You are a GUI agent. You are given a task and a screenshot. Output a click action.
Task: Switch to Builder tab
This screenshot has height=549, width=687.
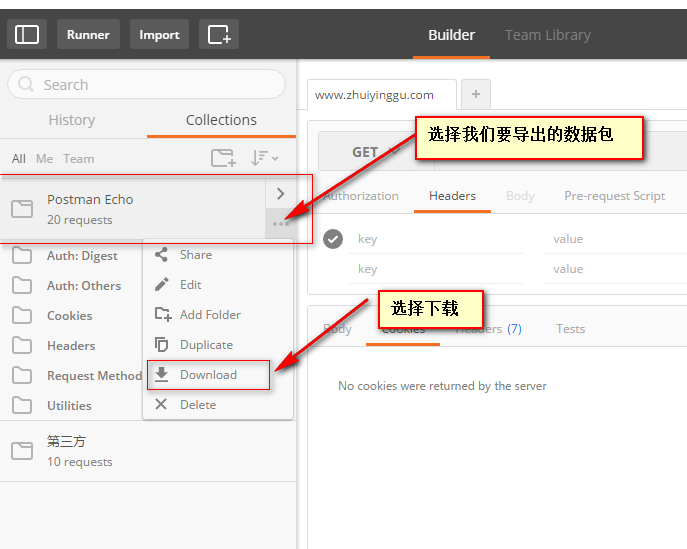click(x=451, y=35)
